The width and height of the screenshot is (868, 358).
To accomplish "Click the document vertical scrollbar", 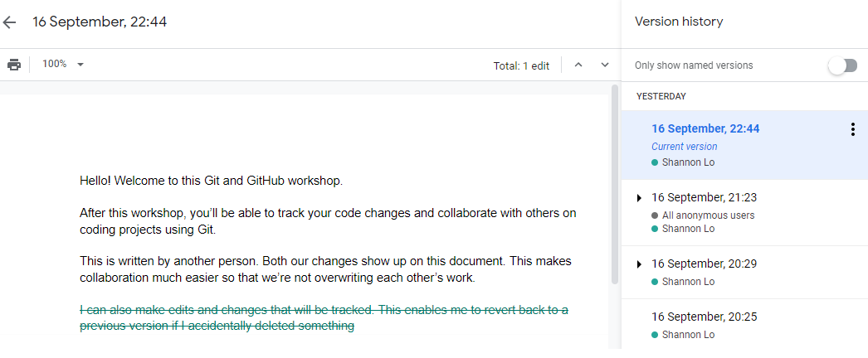I will coord(615,182).
